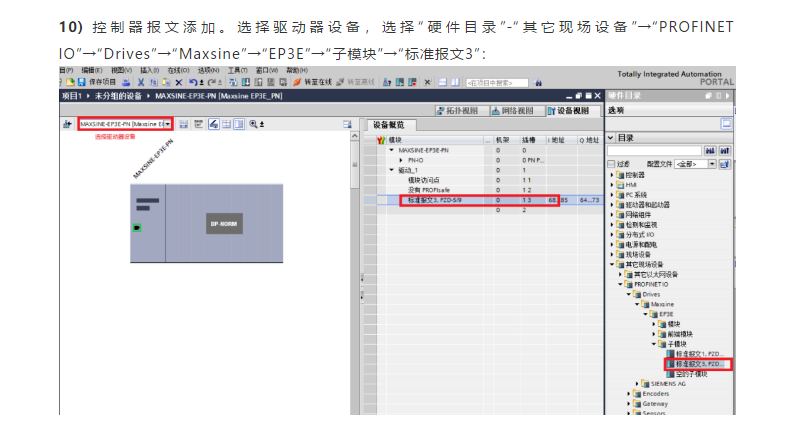Click the Undo arrow icon
The image size is (789, 438).
(192, 82)
